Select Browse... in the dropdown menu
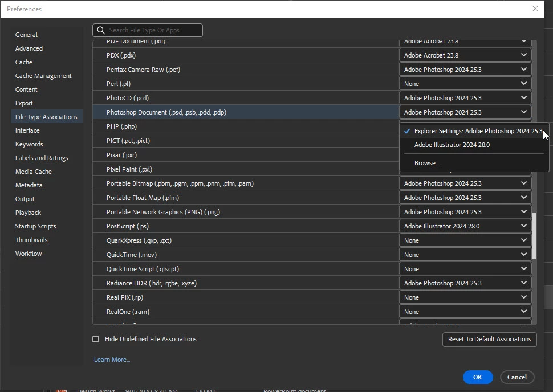Image resolution: width=553 pixels, height=392 pixels. click(474, 163)
